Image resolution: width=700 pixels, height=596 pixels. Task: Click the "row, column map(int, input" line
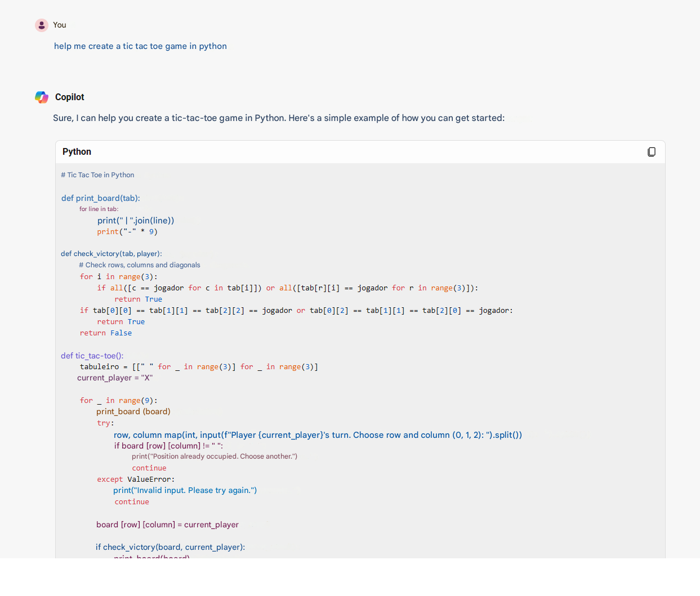click(318, 435)
